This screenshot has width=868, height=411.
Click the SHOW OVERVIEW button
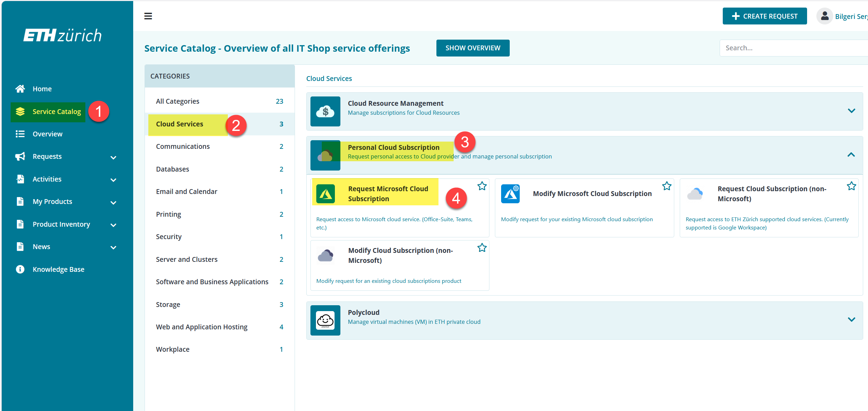473,48
